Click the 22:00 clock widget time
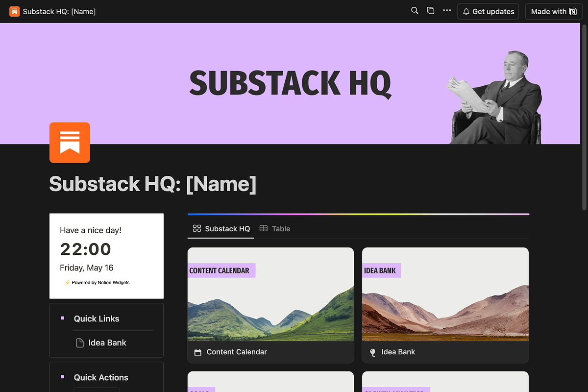This screenshot has width=588, height=392. (86, 249)
